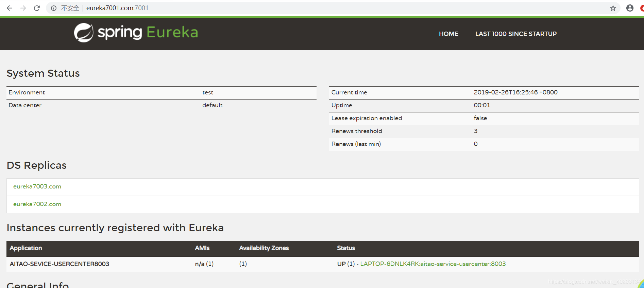Click the Current time label
The image size is (644, 288).
[x=349, y=92]
